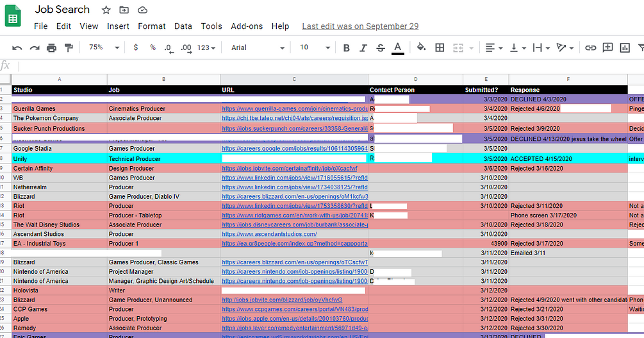Format as currency with dollar icon

coord(136,47)
